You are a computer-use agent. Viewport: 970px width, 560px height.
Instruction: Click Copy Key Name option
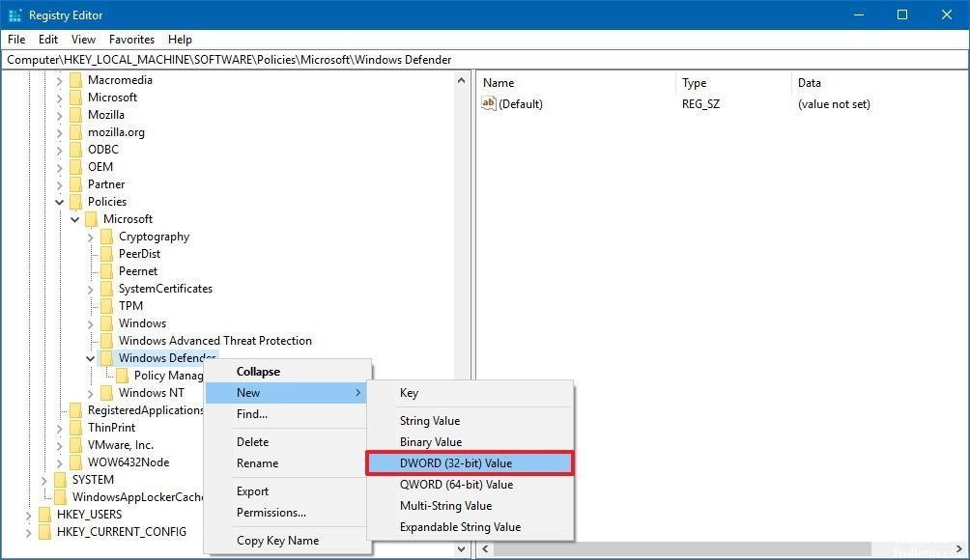coord(277,541)
